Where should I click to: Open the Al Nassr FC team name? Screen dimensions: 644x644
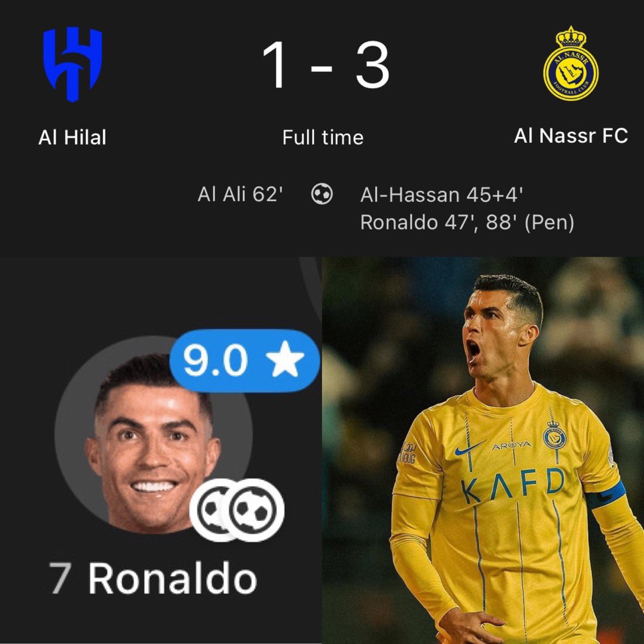[571, 136]
